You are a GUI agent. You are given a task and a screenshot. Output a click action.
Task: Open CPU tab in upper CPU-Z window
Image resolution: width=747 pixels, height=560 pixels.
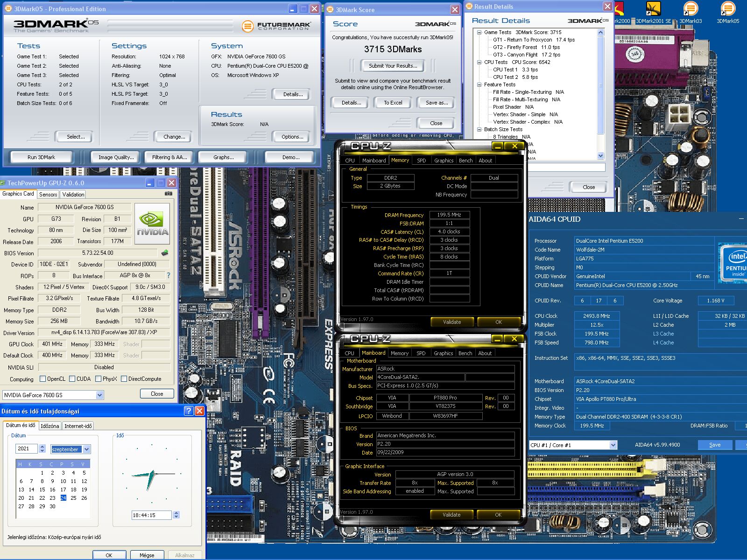pyautogui.click(x=350, y=161)
